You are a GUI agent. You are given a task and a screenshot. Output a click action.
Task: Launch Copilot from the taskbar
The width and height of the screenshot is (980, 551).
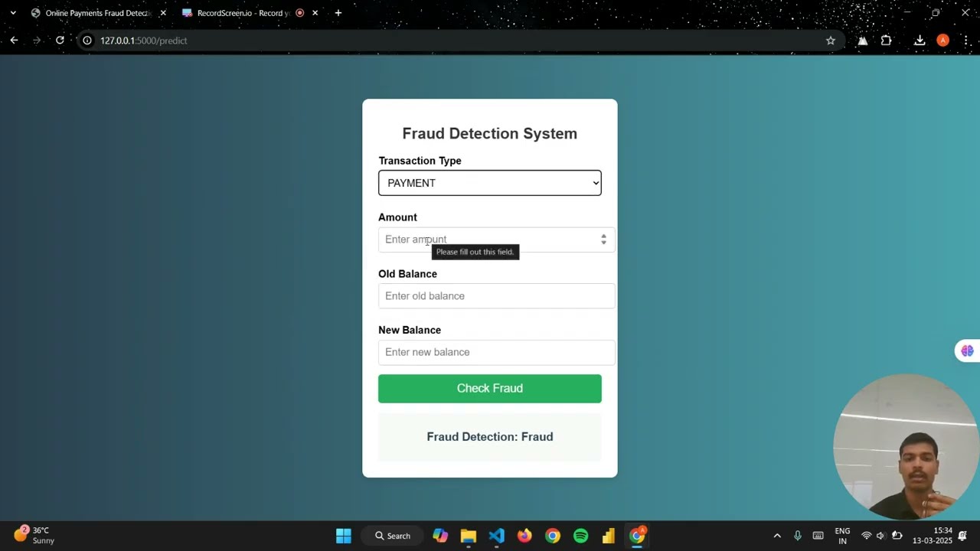(440, 536)
